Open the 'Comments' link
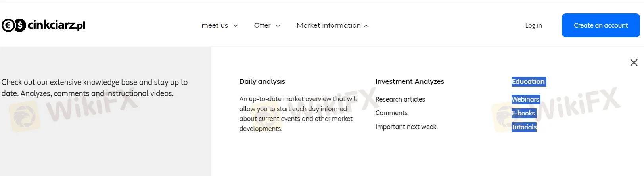This screenshot has height=176, width=644. (391, 113)
